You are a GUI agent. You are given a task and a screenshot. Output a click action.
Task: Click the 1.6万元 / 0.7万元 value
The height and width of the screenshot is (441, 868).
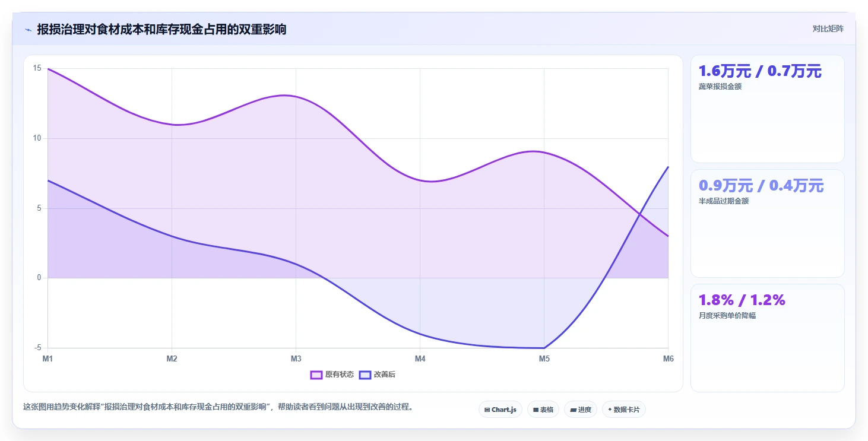click(760, 71)
